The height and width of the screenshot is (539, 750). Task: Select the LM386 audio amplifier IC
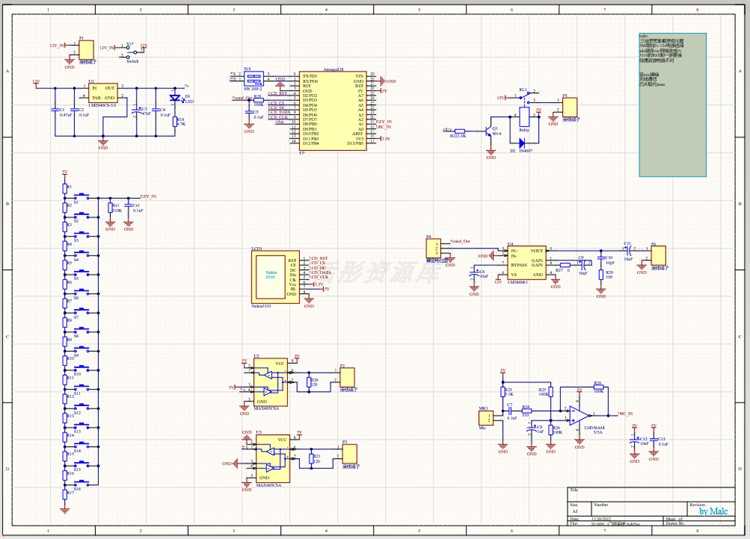527,263
